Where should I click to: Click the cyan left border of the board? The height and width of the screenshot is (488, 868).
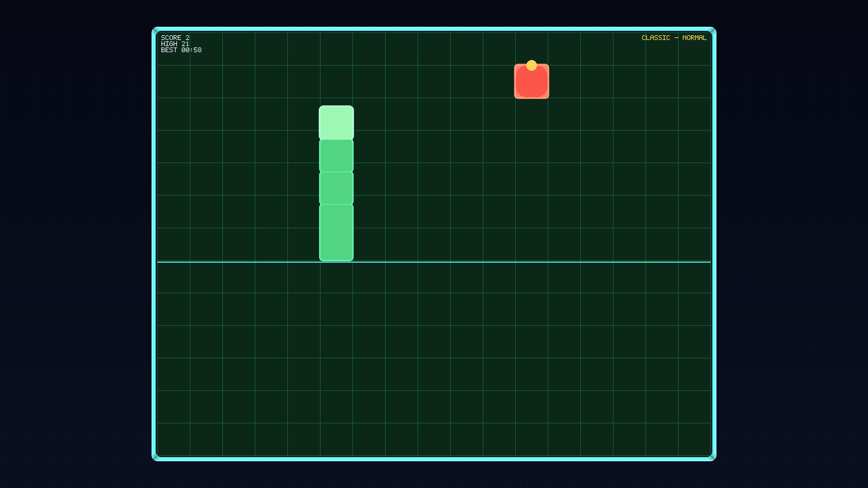[154, 244]
